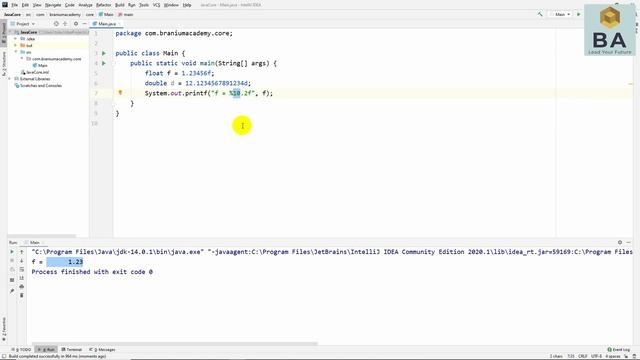Open the Run menu
This screenshot has width=640, height=360.
click(131, 5)
